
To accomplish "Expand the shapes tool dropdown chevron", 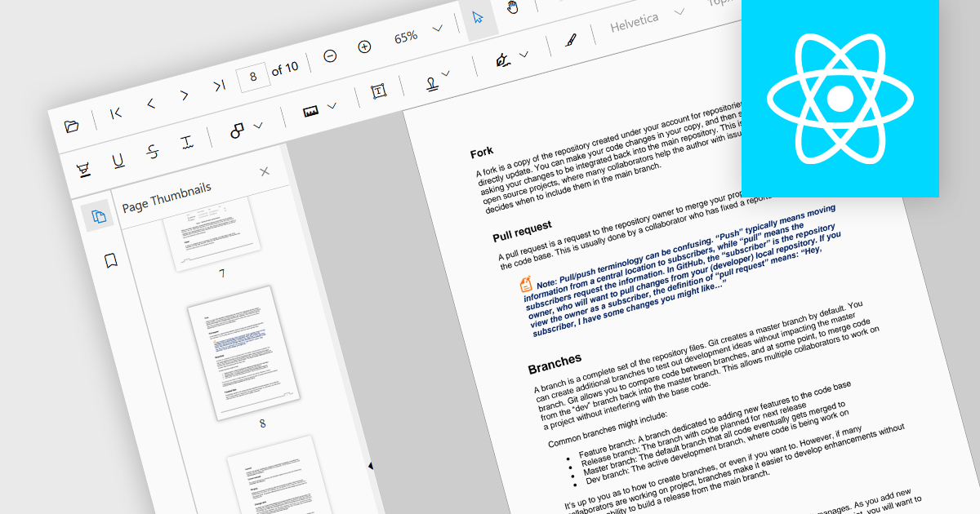I will tap(258, 126).
